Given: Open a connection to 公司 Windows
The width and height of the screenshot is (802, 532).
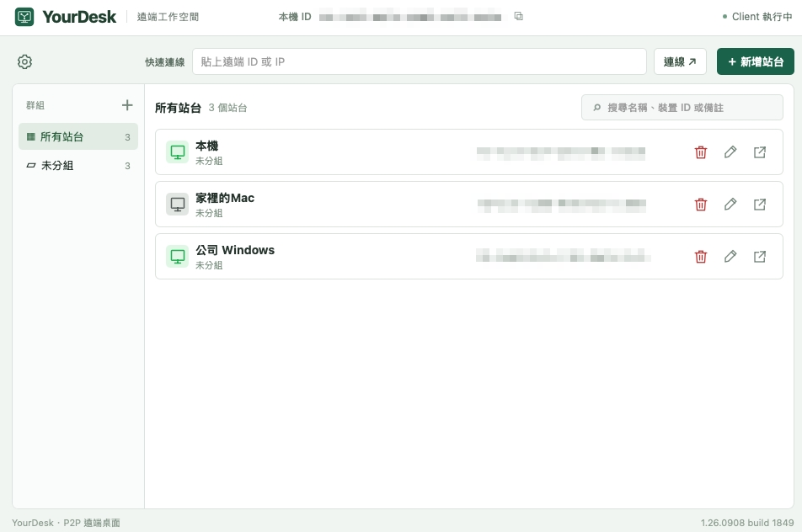Looking at the screenshot, I should point(760,257).
